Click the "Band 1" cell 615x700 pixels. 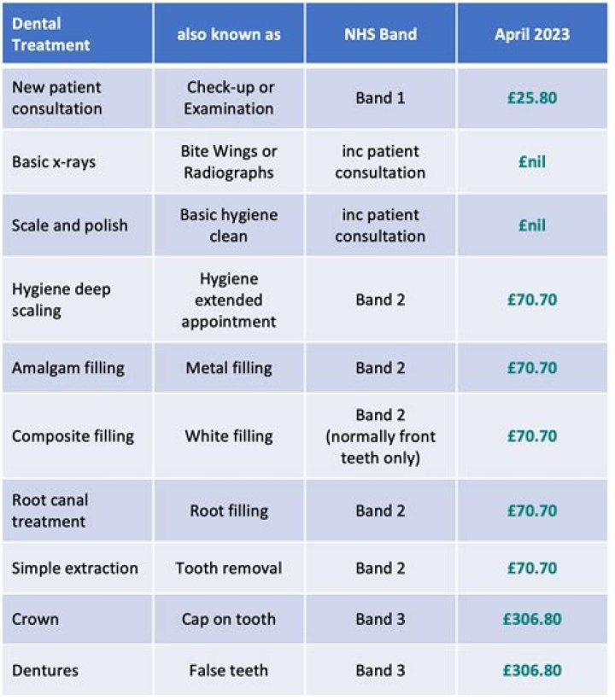point(380,98)
